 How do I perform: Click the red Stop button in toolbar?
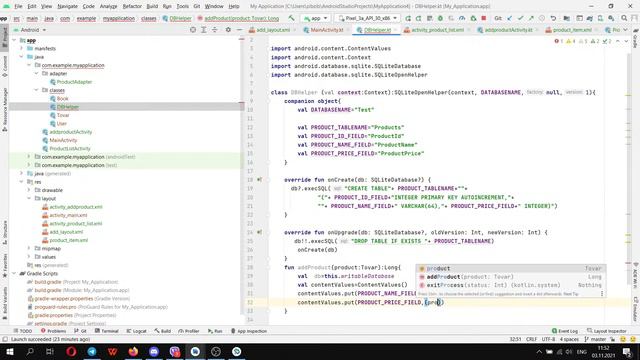pos(484,18)
